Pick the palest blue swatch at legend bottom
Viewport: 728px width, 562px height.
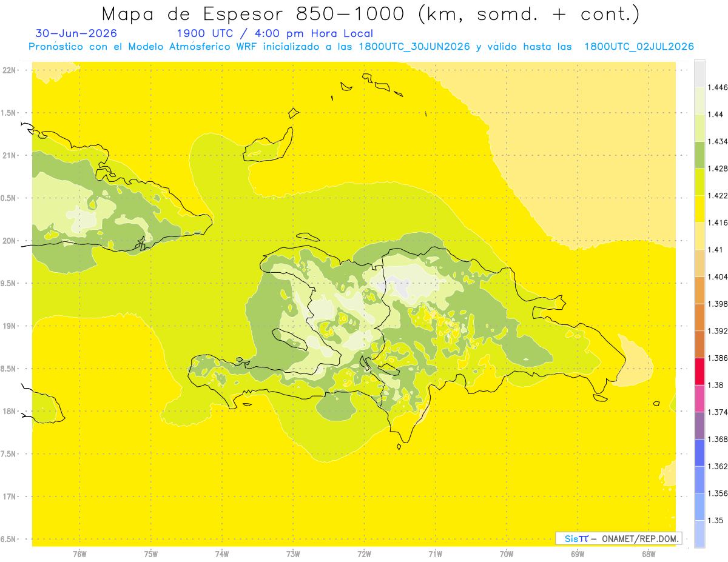(699, 534)
